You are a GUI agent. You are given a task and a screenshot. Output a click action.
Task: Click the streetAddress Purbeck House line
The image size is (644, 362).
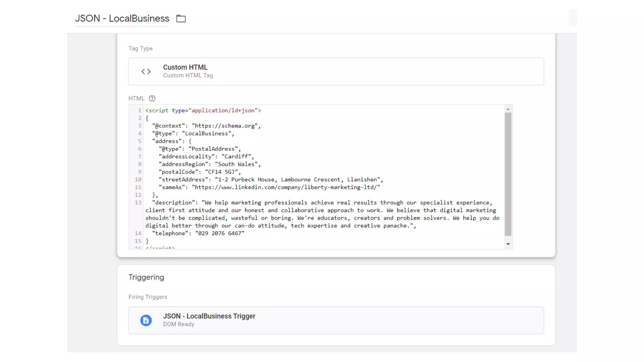click(x=270, y=180)
